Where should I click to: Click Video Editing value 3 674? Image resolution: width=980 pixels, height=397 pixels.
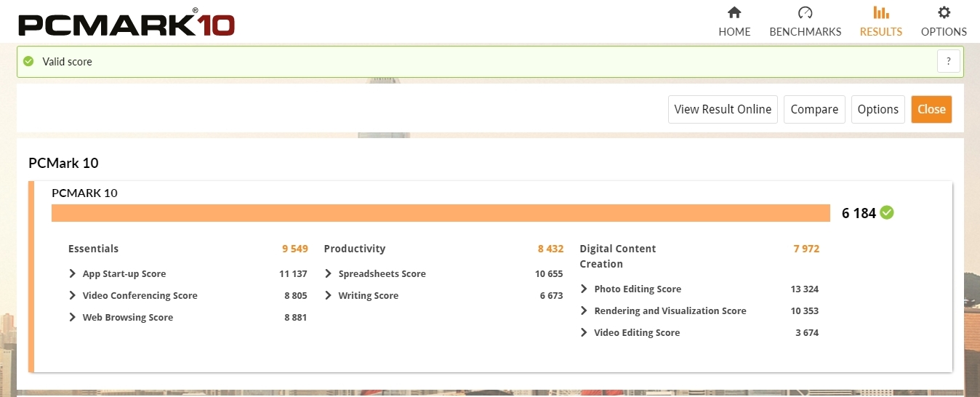click(x=807, y=333)
